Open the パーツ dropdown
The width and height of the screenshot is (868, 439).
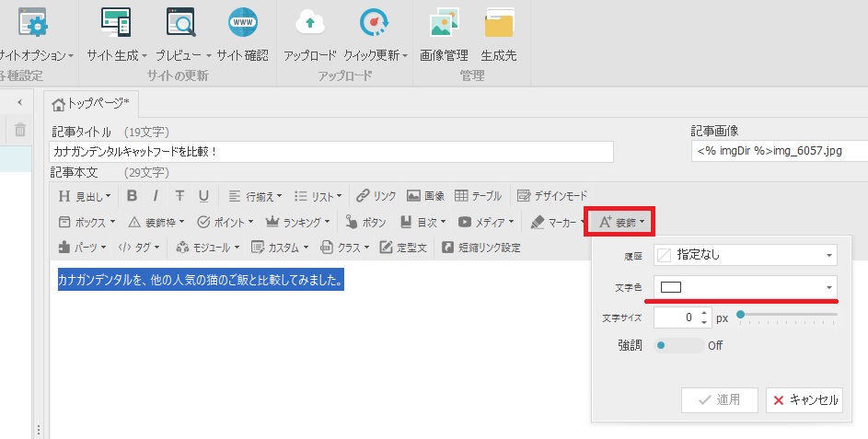(82, 248)
